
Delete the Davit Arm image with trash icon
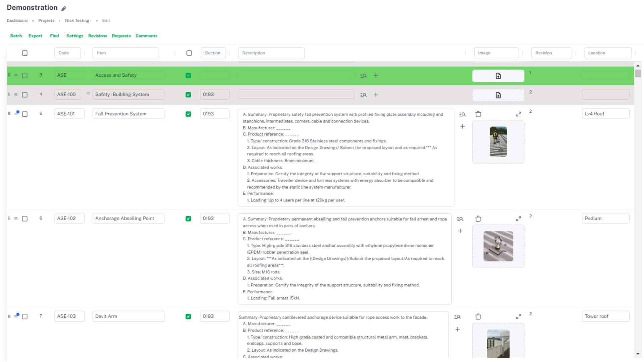tap(478, 317)
